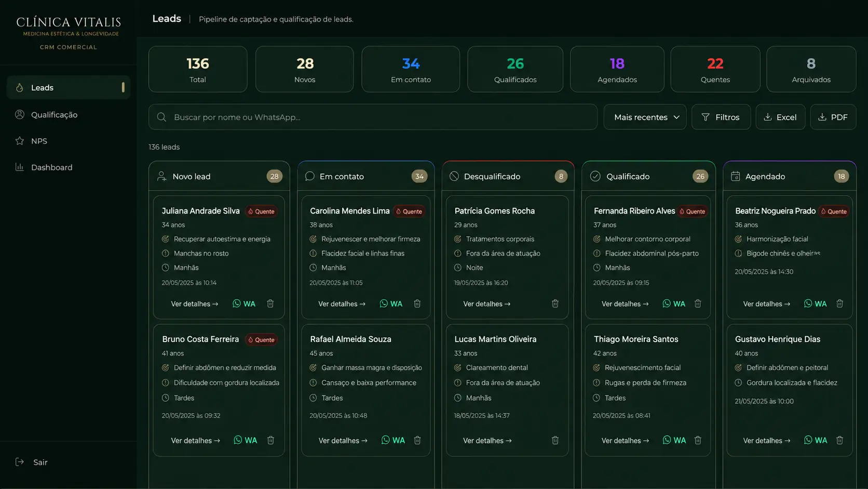
Task: View details of Juliana Andrade Silva
Action: click(195, 303)
